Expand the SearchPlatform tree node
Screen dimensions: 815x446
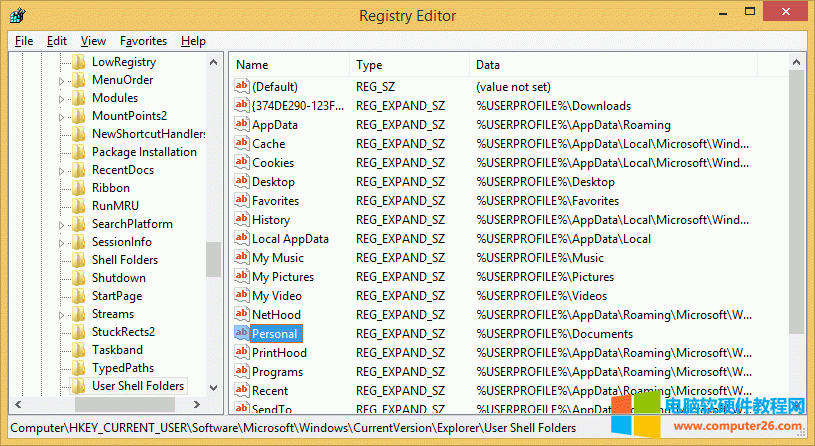62,225
